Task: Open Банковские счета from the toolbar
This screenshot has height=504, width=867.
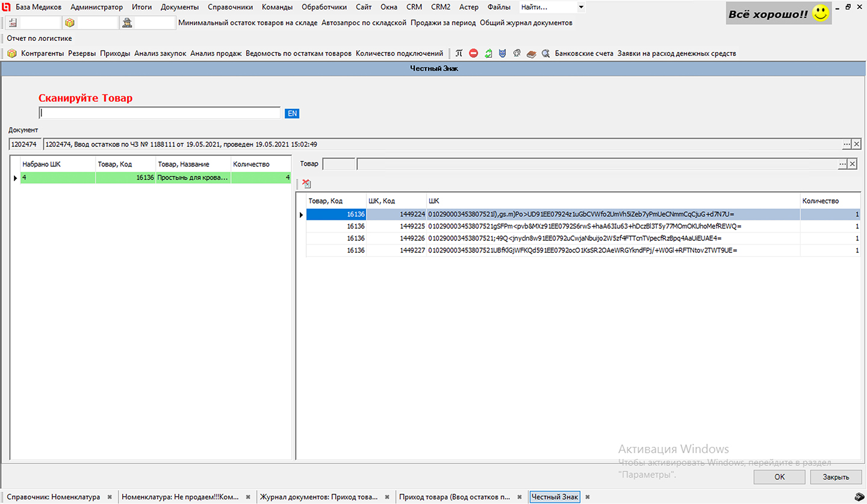Action: click(583, 54)
